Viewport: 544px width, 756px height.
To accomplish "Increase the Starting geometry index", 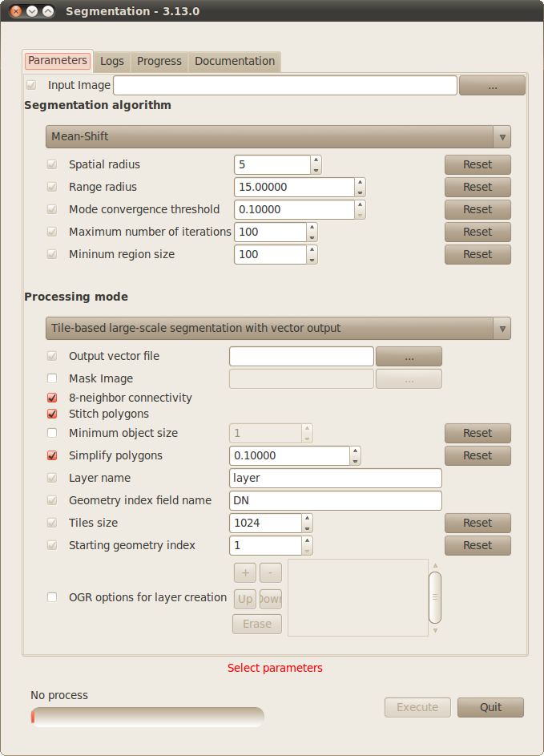I will 308,541.
